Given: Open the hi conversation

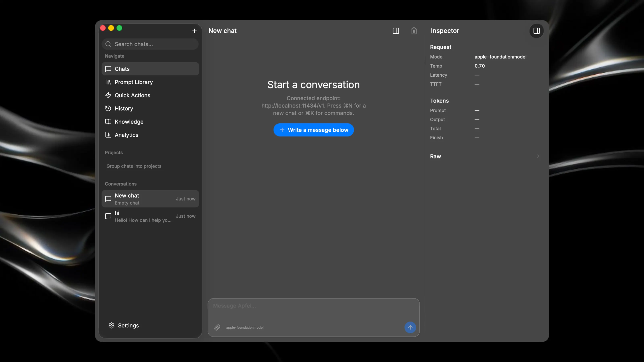Looking at the screenshot, I should pos(150,216).
